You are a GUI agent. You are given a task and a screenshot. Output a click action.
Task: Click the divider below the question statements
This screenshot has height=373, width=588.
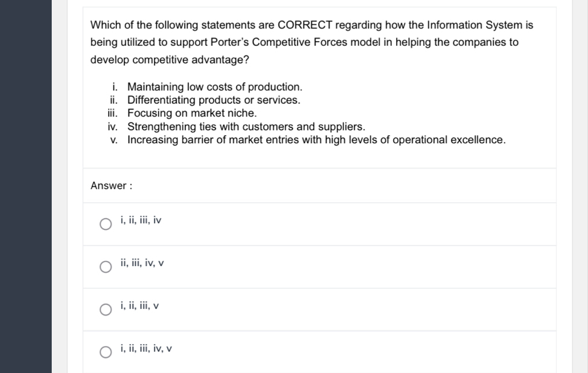(319, 168)
